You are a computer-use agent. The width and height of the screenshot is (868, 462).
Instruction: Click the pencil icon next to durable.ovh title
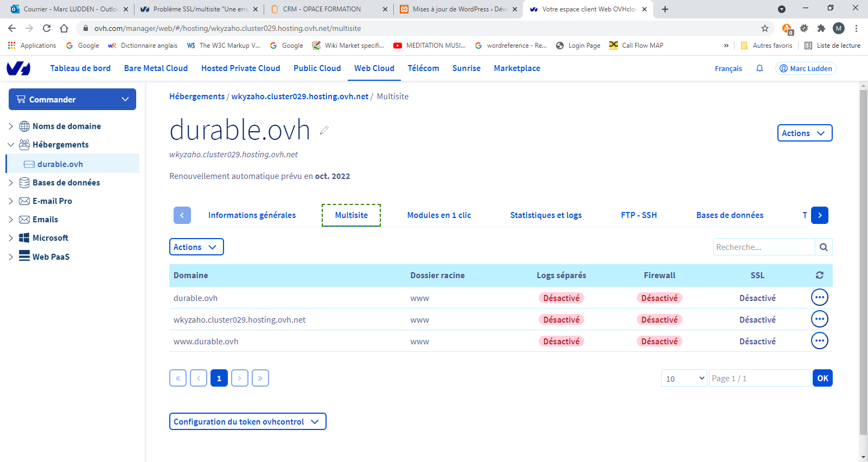tap(324, 130)
